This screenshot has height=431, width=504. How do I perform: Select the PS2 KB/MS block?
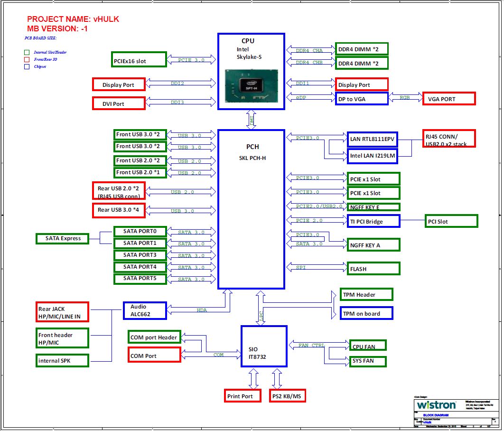288,396
